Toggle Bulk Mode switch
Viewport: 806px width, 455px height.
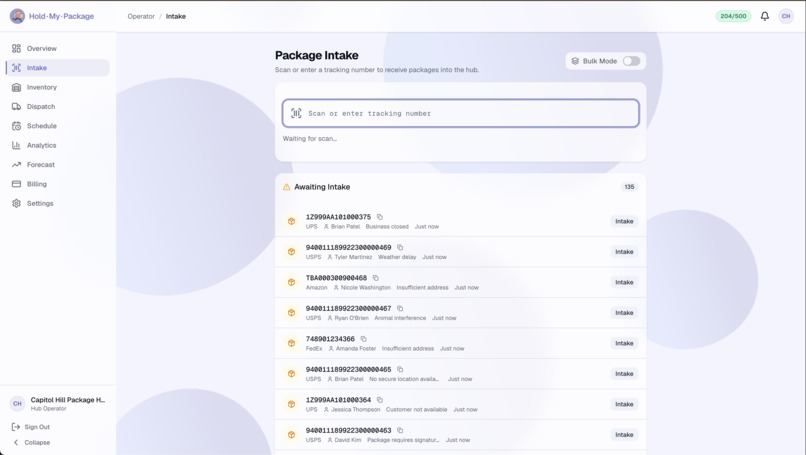coord(631,61)
